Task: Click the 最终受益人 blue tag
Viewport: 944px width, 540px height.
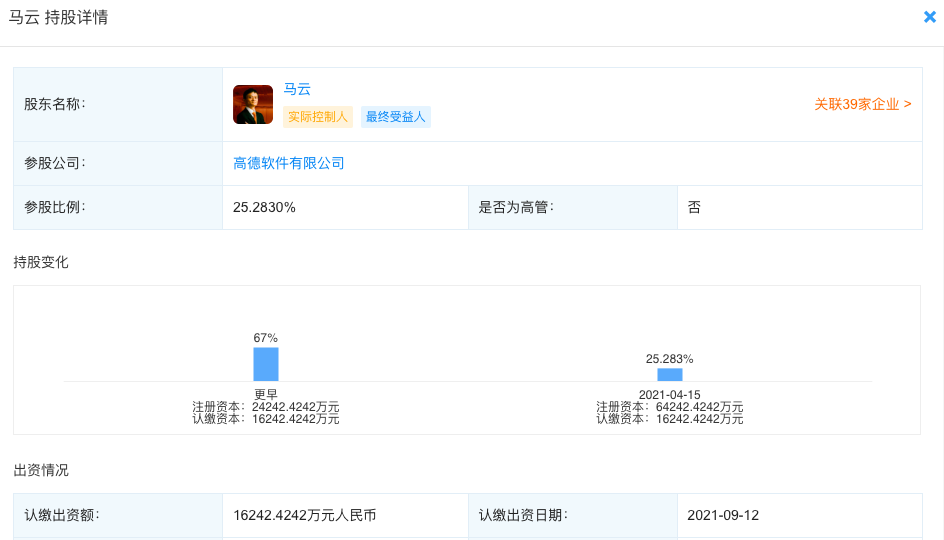Action: pos(396,117)
